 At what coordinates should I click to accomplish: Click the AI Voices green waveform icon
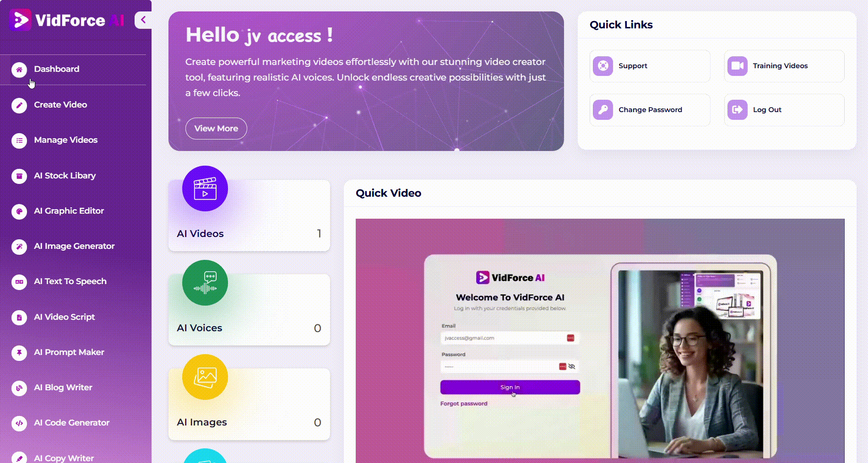(x=205, y=283)
